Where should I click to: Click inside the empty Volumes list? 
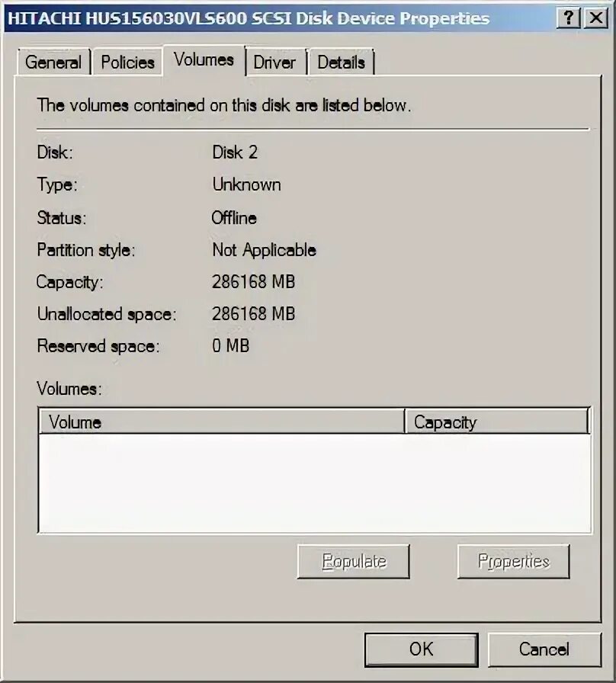315,483
